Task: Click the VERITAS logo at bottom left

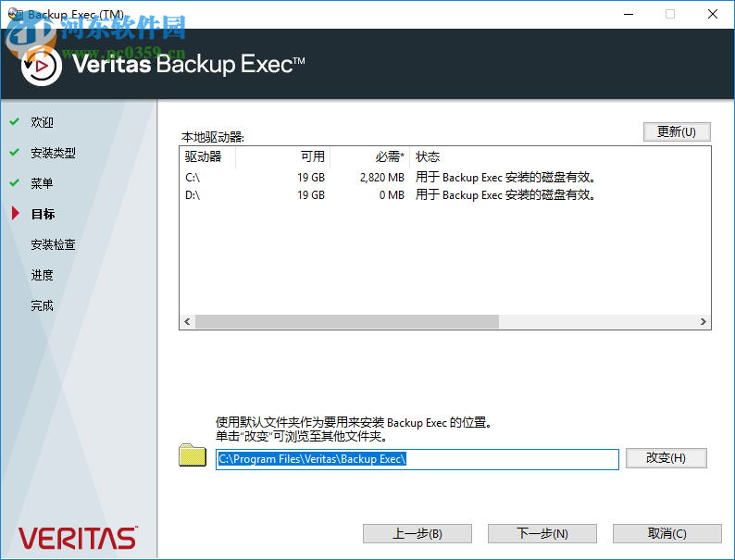Action: pyautogui.click(x=78, y=538)
